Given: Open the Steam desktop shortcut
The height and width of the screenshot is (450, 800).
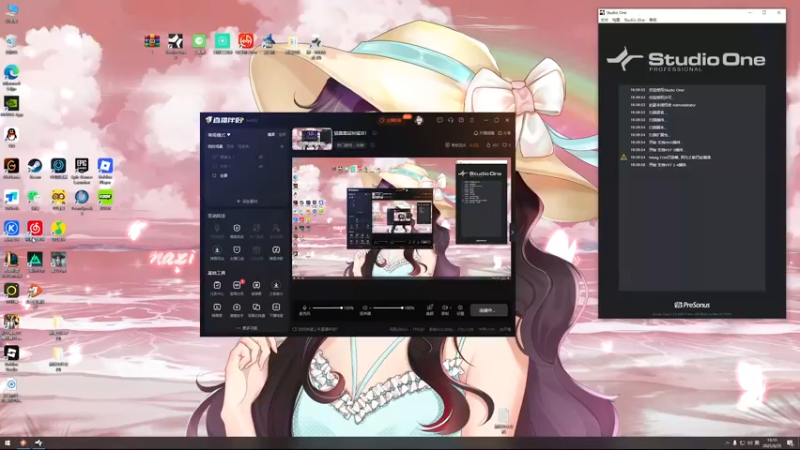Looking at the screenshot, I should pos(35,166).
